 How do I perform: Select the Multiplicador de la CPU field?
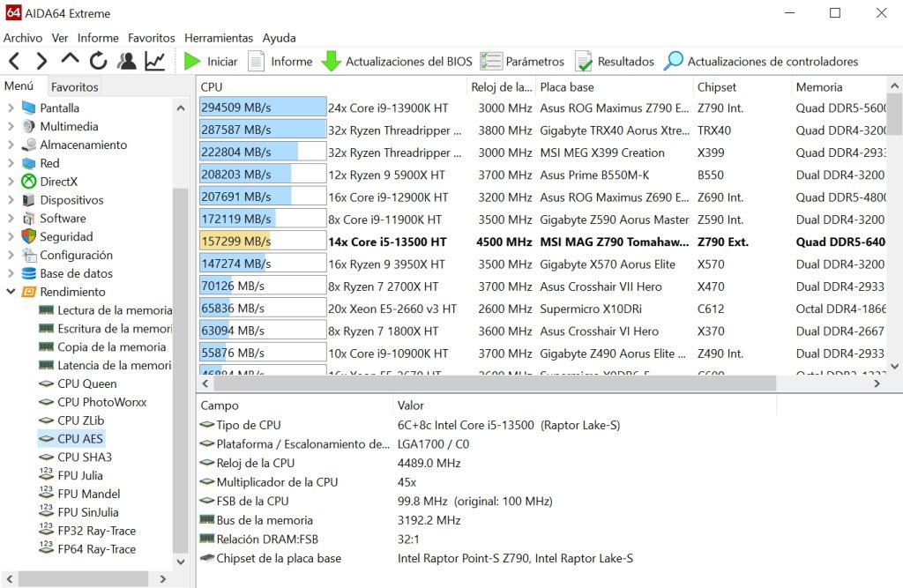click(277, 482)
